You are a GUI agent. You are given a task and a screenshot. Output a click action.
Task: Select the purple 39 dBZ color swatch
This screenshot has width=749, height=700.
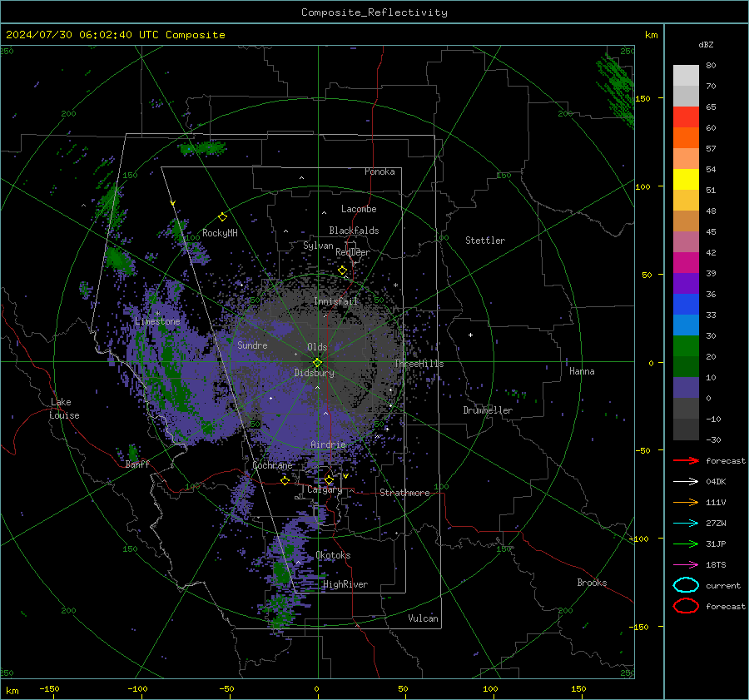pyautogui.click(x=686, y=283)
